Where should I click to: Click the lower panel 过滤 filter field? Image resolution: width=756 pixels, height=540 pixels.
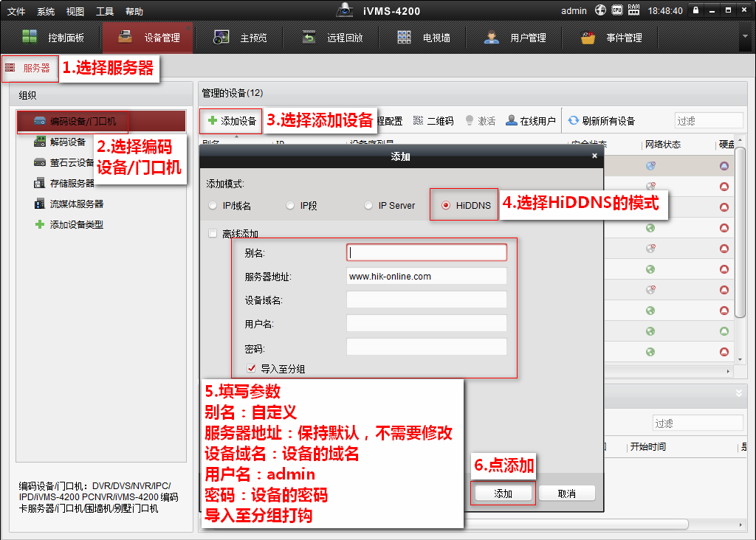click(697, 423)
